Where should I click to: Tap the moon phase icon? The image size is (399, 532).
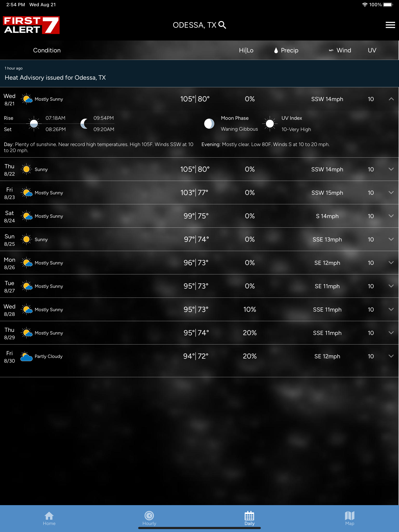coord(209,124)
